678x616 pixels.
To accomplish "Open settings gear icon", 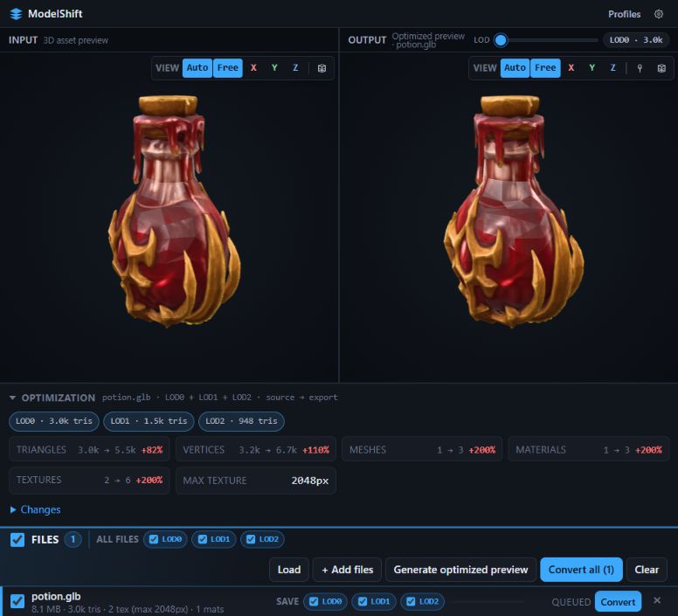I will tap(659, 14).
